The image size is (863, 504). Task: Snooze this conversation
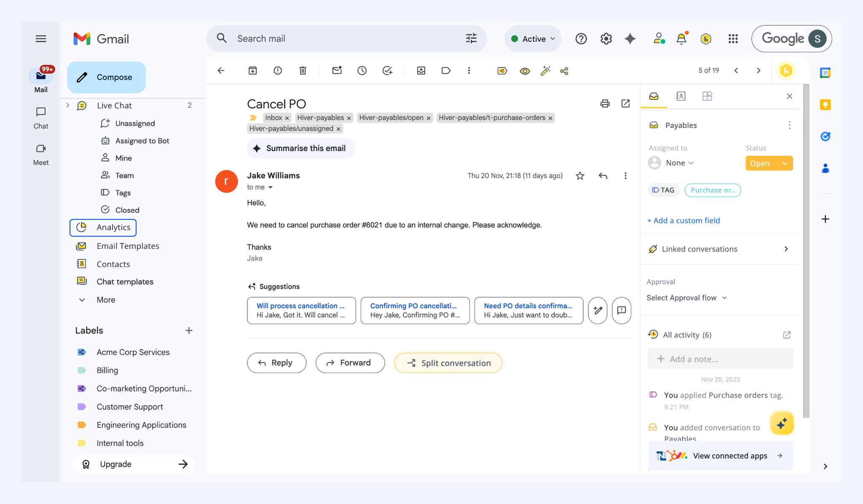click(x=362, y=71)
